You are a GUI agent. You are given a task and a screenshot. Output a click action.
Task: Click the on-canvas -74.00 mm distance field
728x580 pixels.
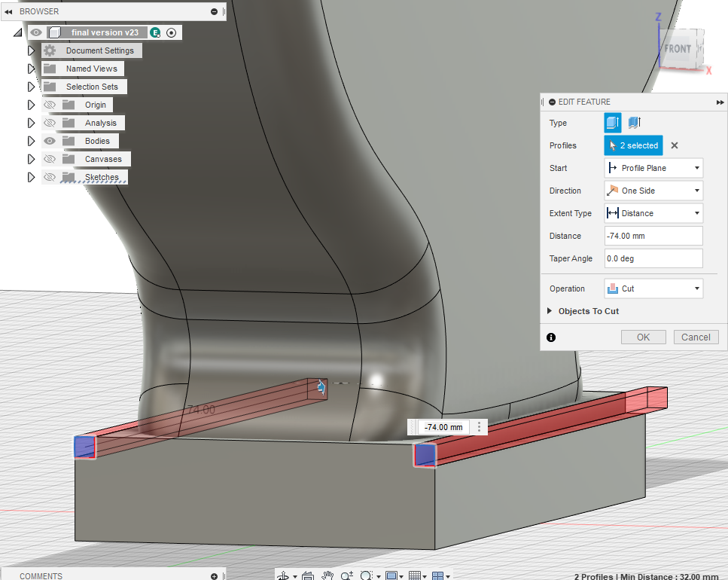(x=443, y=427)
